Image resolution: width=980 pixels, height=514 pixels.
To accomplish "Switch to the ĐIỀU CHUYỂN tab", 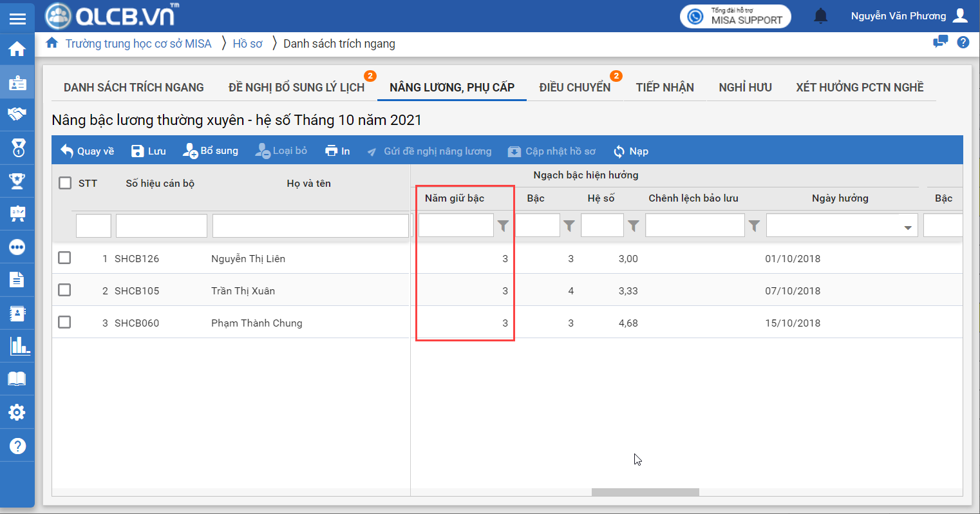I will [574, 88].
